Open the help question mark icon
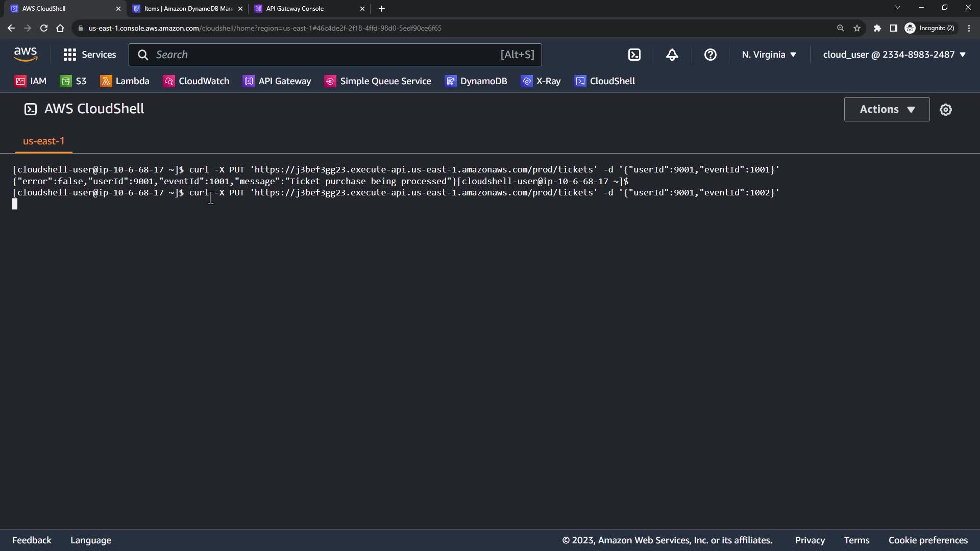 710,55
